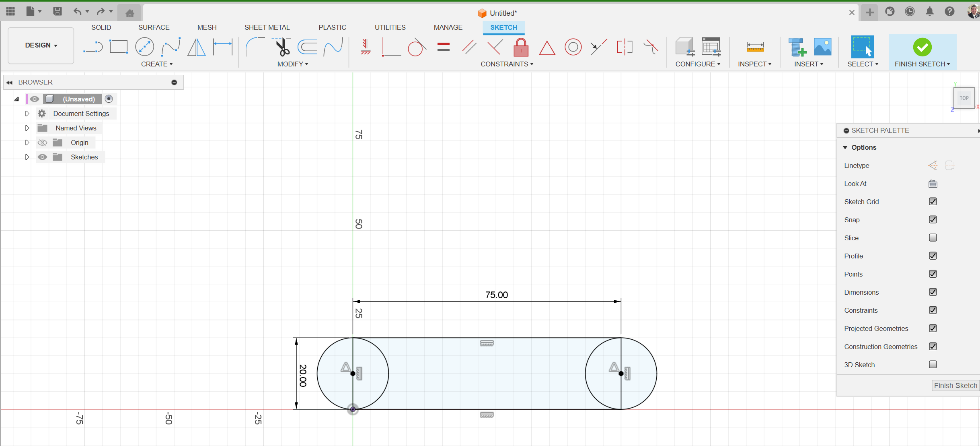Select the Line tool
Viewport: 980px width, 446px height.
pos(93,47)
